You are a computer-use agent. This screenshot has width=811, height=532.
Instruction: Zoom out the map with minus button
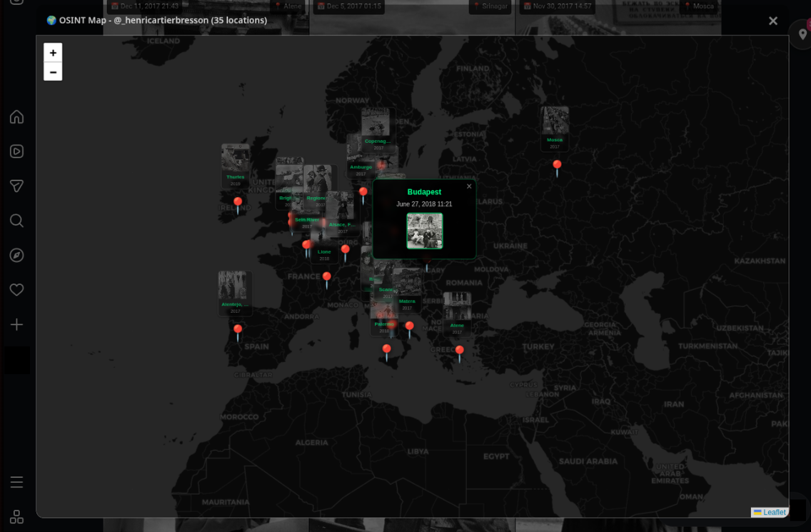click(x=53, y=71)
